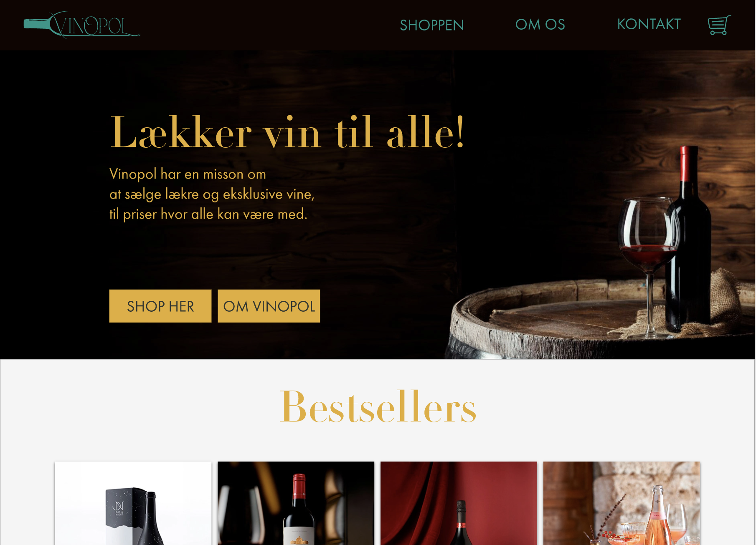Click the Lækker vin til alle headline

287,132
